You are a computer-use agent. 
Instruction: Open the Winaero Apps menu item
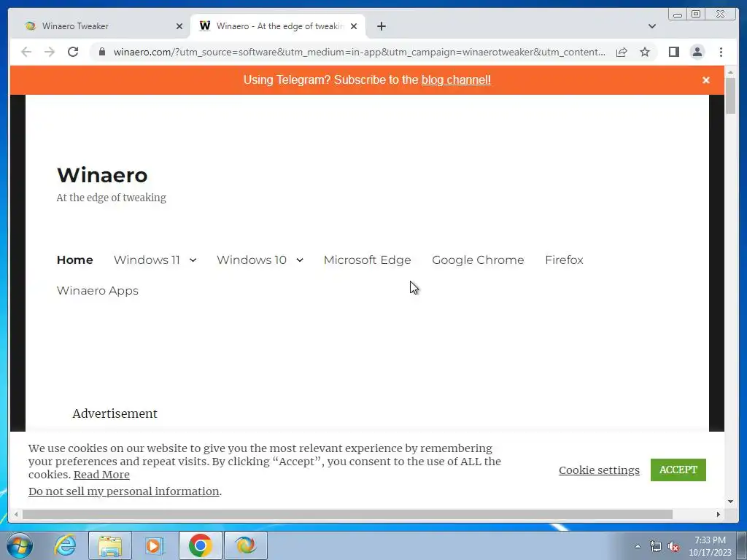pos(98,290)
